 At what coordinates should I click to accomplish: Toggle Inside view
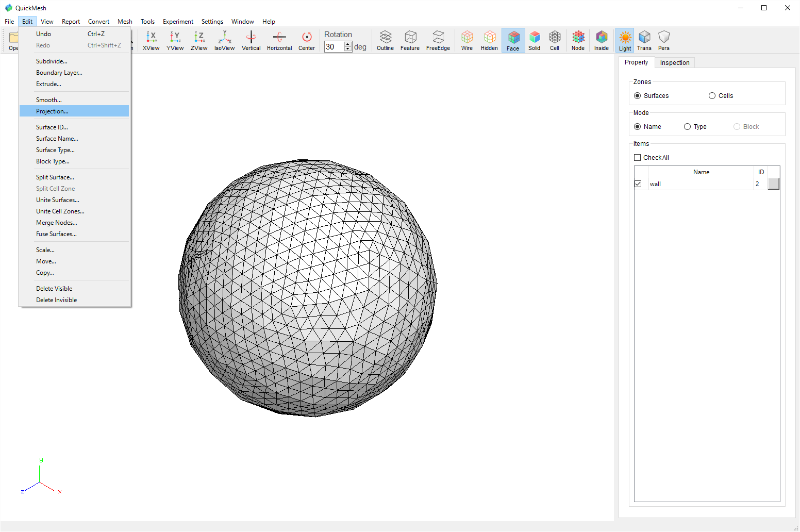click(602, 40)
